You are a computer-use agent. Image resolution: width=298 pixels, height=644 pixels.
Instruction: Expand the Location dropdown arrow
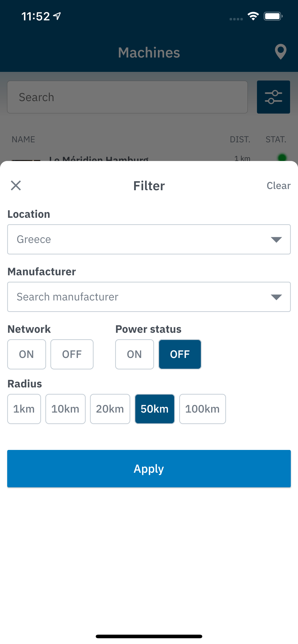coord(276,240)
